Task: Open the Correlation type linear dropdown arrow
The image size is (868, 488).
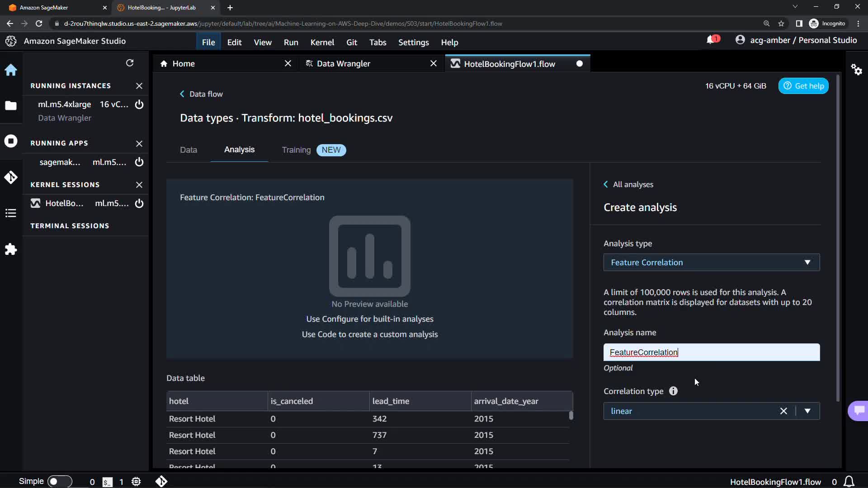Action: (807, 411)
